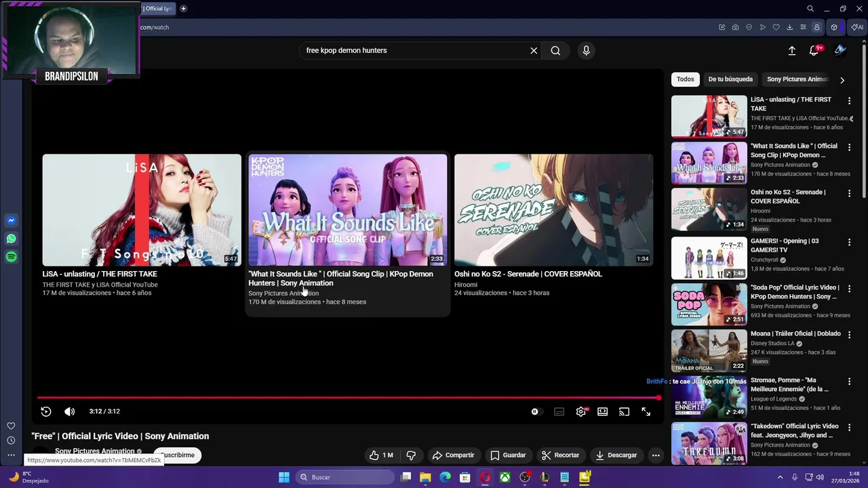This screenshot has width=868, height=488.
Task: Select the 'De tu búsqueda' filter chip
Action: click(730, 79)
